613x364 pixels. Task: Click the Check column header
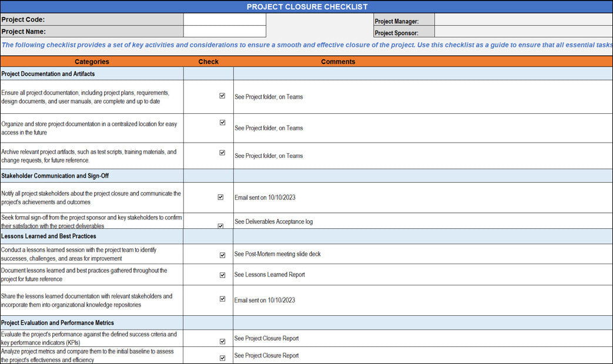coord(208,62)
